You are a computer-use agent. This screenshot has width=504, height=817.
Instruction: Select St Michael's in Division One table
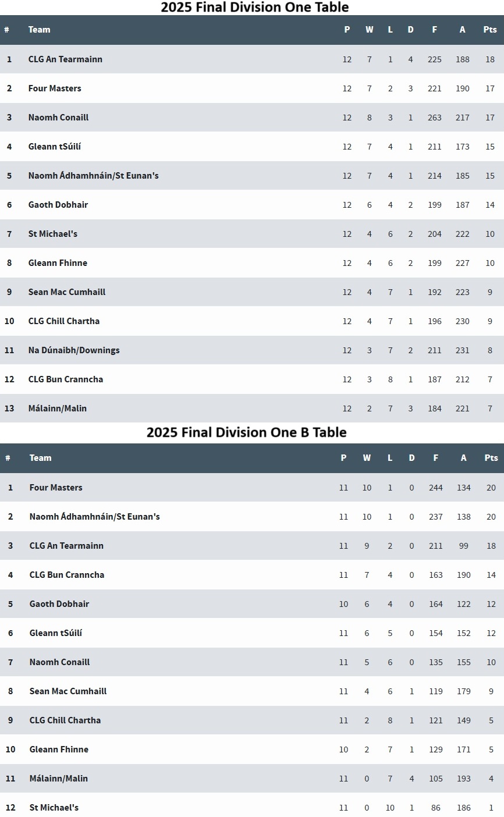coord(53,234)
